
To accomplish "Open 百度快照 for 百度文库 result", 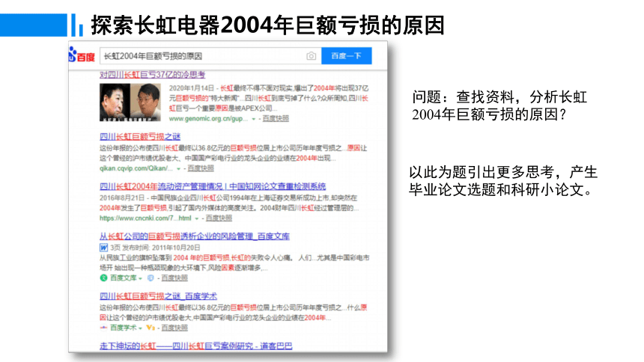I will point(174,278).
